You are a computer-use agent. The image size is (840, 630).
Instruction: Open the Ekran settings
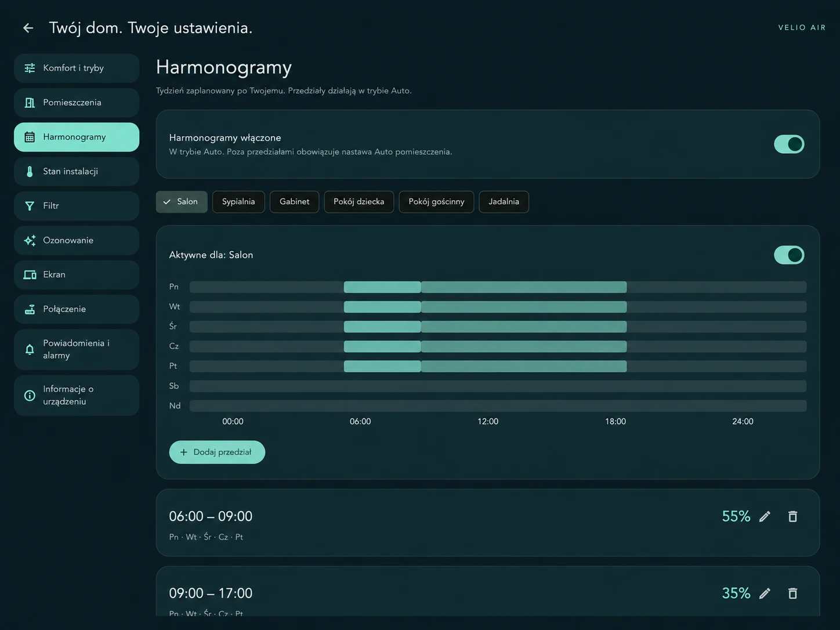[x=77, y=274]
